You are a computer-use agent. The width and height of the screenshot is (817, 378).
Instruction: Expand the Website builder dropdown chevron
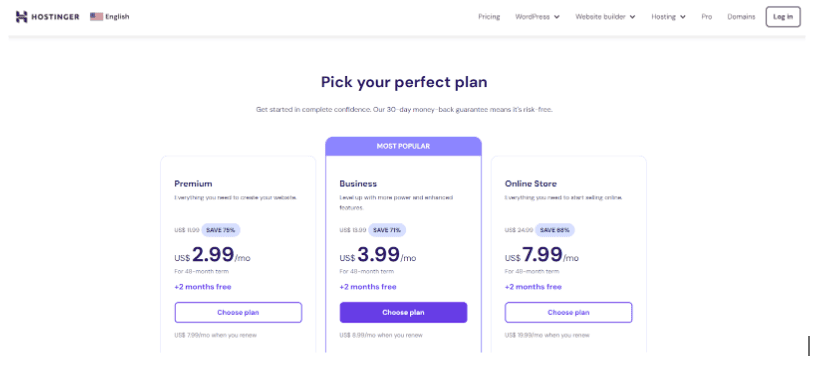point(633,17)
